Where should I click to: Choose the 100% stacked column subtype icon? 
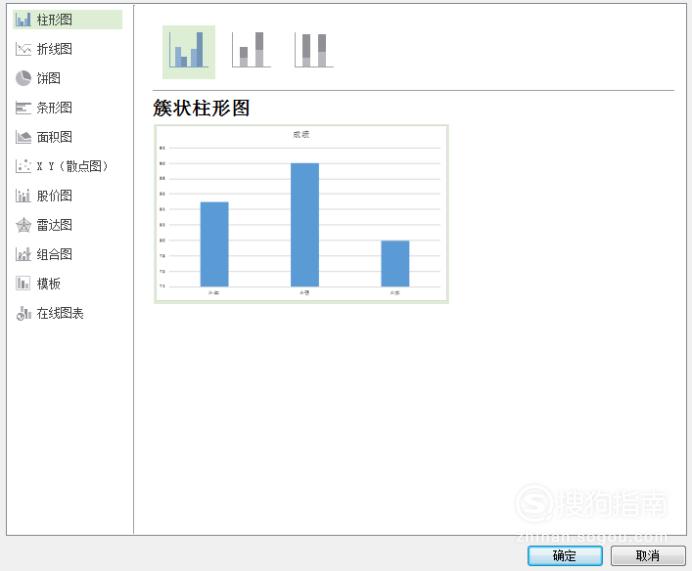(314, 49)
